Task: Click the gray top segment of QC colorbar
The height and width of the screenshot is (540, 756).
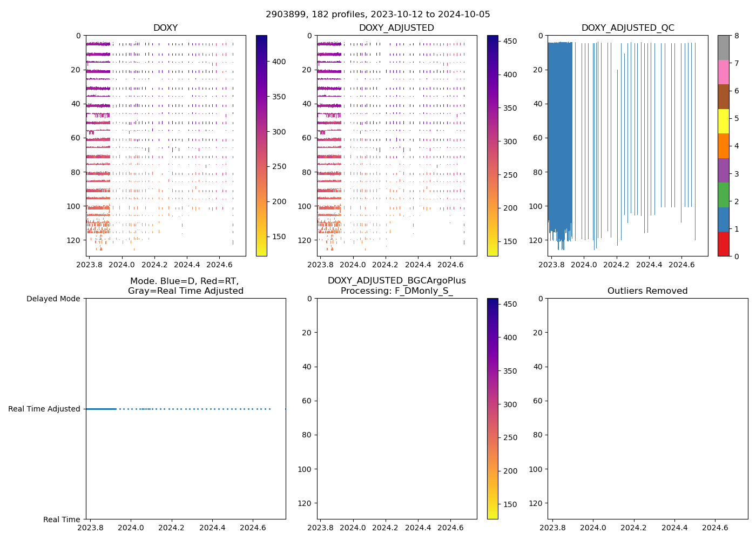Action: click(x=723, y=48)
